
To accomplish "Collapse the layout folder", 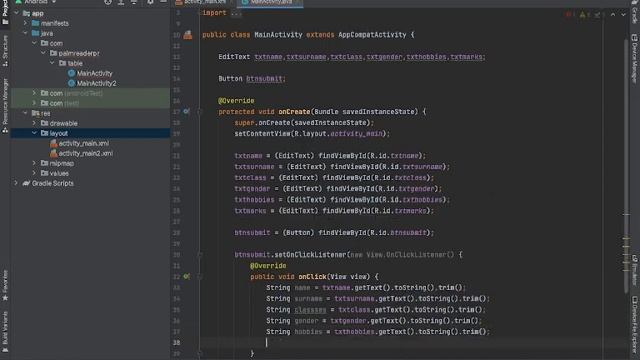I will tap(34, 133).
